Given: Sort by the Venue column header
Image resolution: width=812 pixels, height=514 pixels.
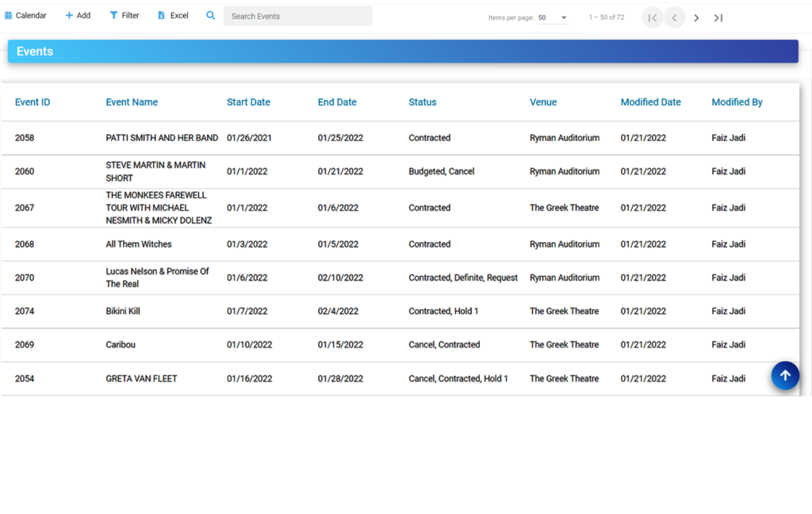Looking at the screenshot, I should click(x=543, y=102).
